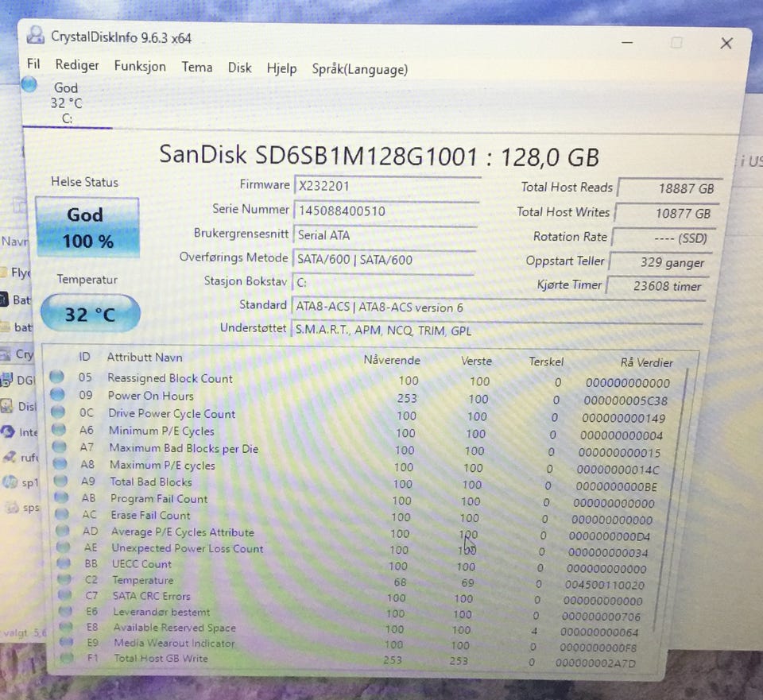Open the Fil menu
763x700 pixels.
[x=33, y=64]
